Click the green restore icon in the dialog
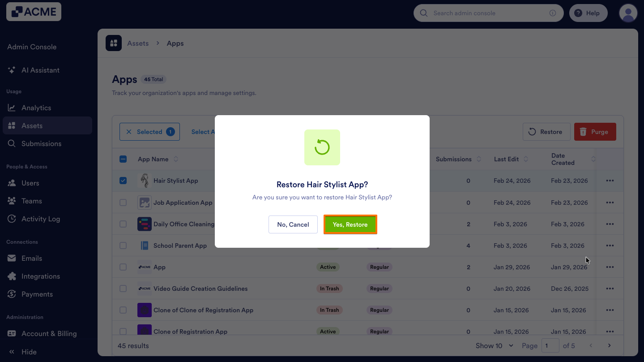The height and width of the screenshot is (362, 644). click(x=322, y=147)
